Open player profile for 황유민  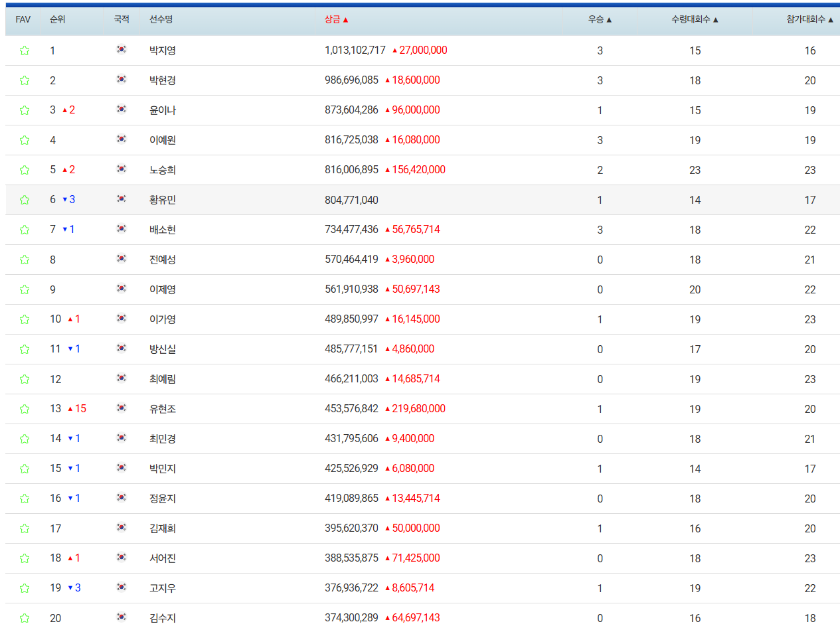pyautogui.click(x=163, y=200)
